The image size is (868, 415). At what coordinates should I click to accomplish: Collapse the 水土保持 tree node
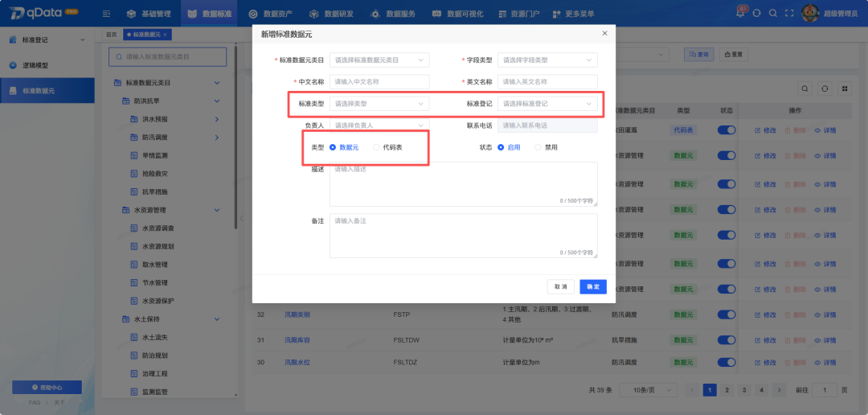point(216,319)
